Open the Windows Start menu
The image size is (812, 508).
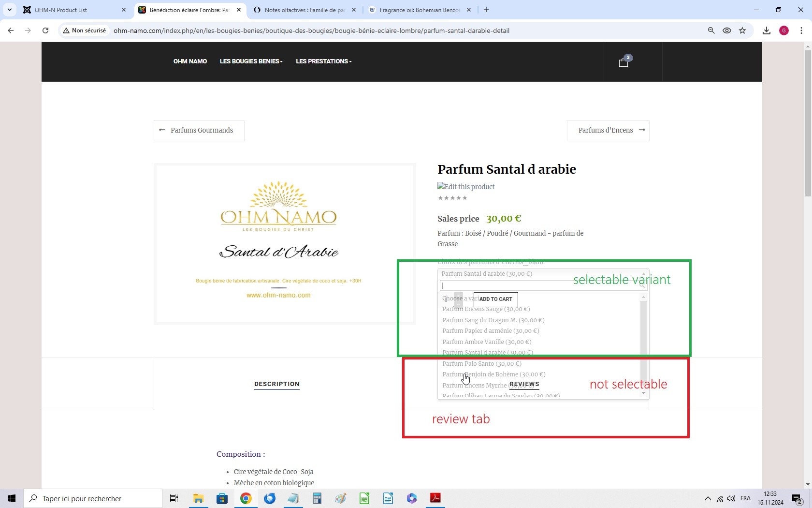tap(12, 498)
